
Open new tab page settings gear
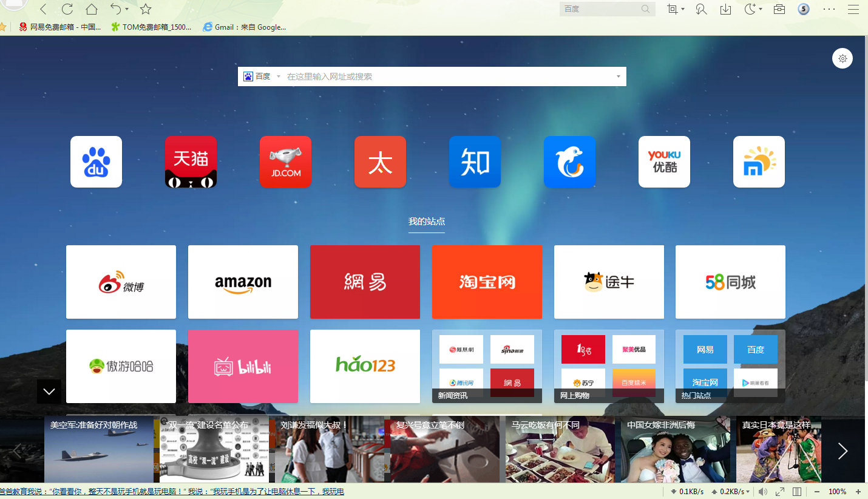843,59
